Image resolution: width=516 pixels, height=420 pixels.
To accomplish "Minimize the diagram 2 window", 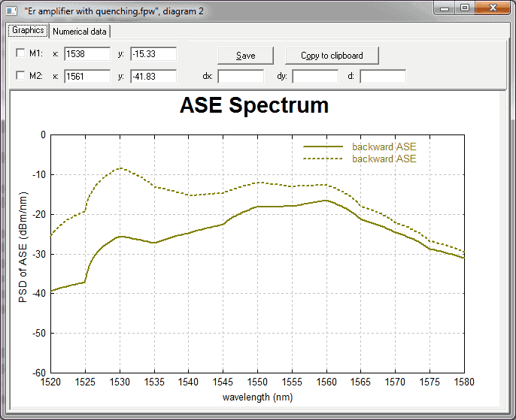I will point(445,8).
